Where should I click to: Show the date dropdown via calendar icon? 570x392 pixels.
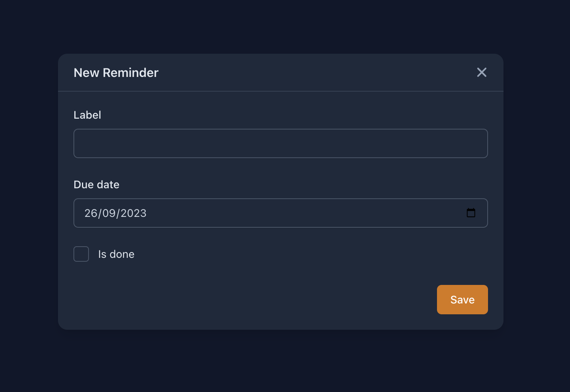(471, 213)
